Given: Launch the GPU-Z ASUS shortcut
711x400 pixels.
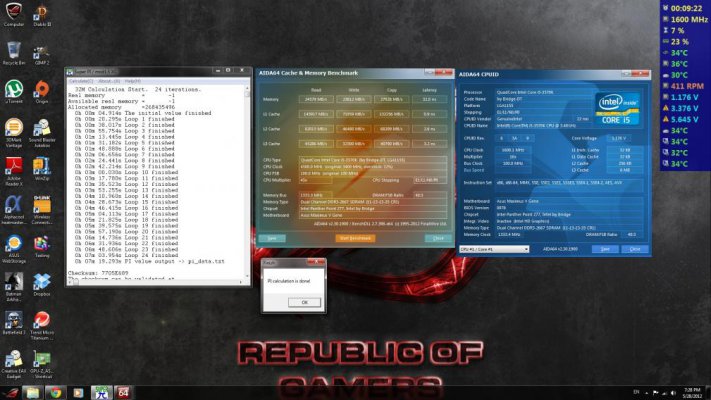Looking at the screenshot, I should click(42, 364).
